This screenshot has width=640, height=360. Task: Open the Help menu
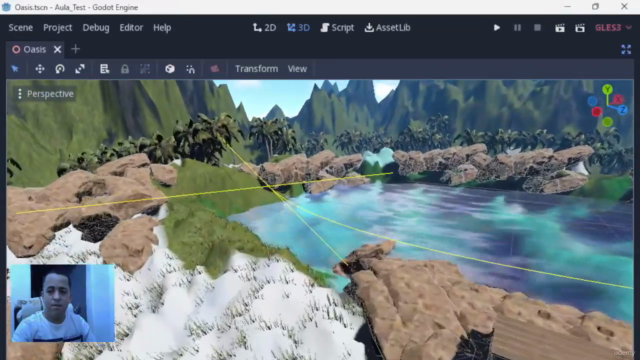click(162, 28)
